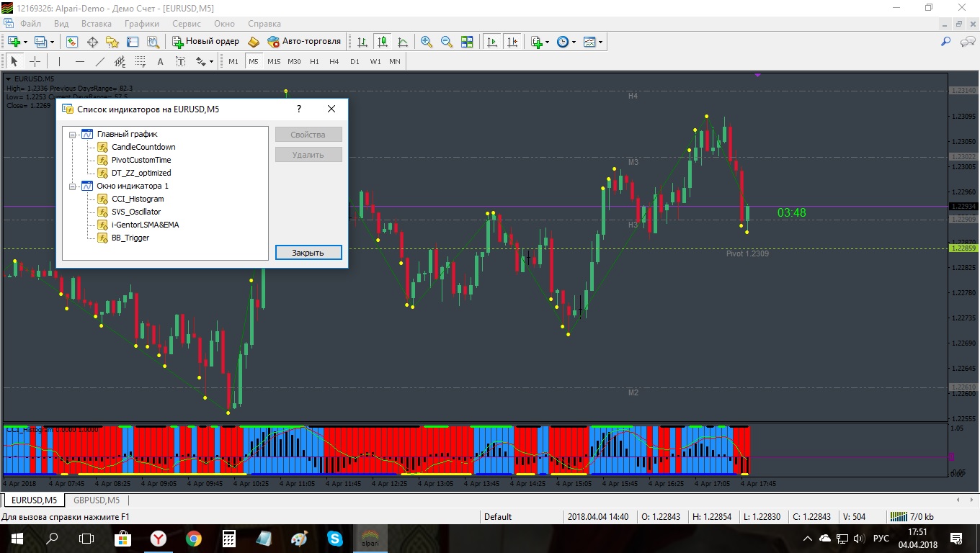Click the Новый ордер button

[x=204, y=42]
